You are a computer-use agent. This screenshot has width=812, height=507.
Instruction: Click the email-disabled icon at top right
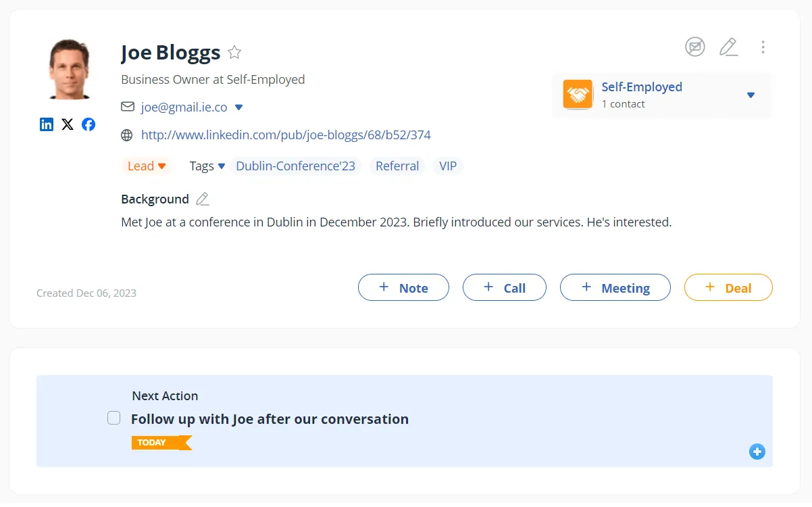[x=695, y=47]
